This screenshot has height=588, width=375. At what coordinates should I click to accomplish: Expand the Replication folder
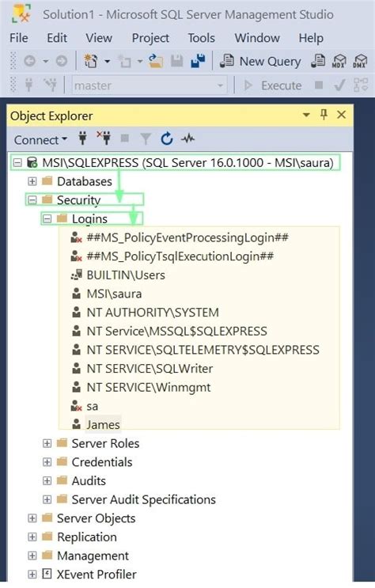[32, 537]
